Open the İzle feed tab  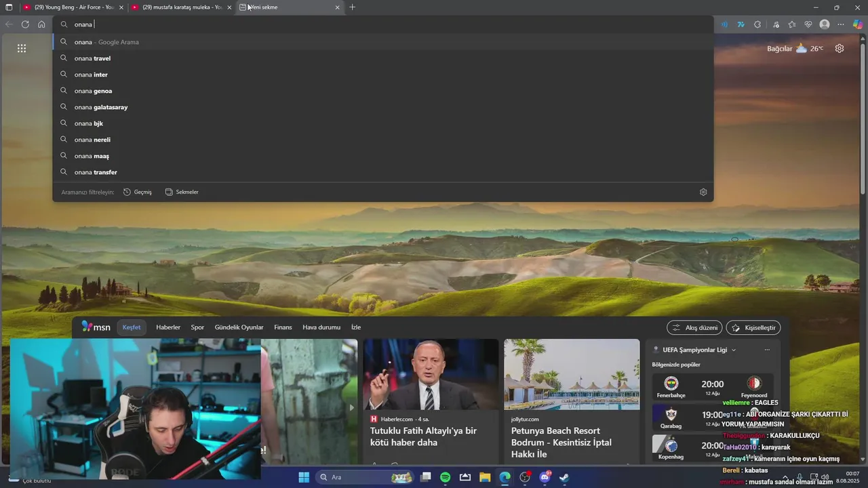point(356,327)
